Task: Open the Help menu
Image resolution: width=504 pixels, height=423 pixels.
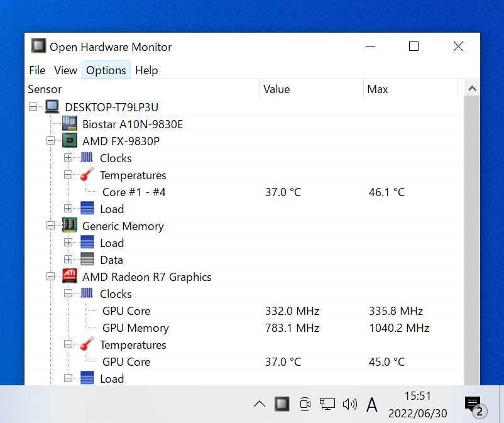Action: 146,70
